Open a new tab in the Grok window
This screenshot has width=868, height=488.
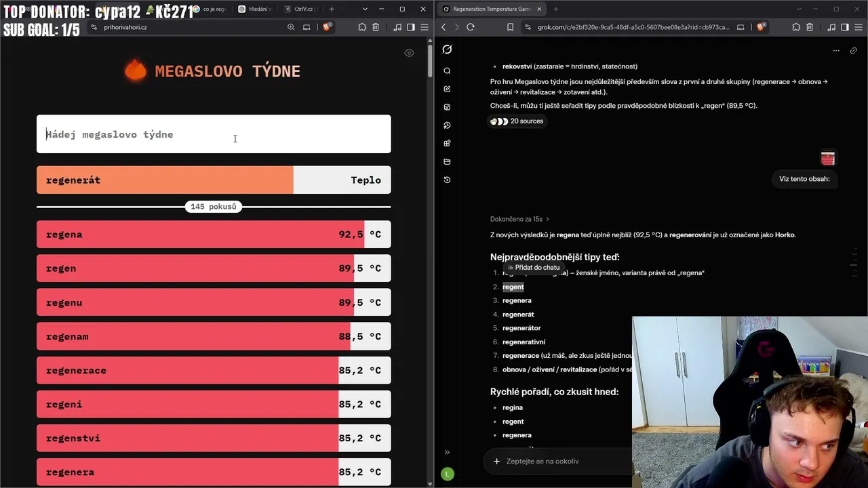pos(555,9)
